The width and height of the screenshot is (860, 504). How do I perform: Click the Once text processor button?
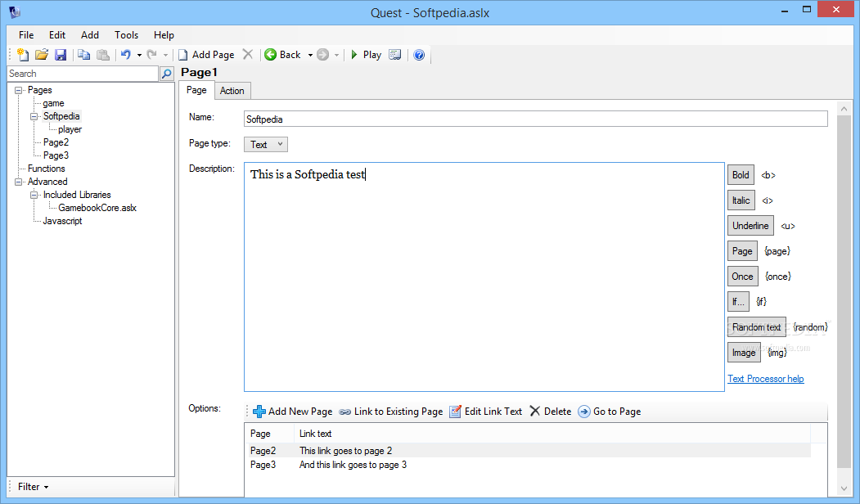pos(743,277)
